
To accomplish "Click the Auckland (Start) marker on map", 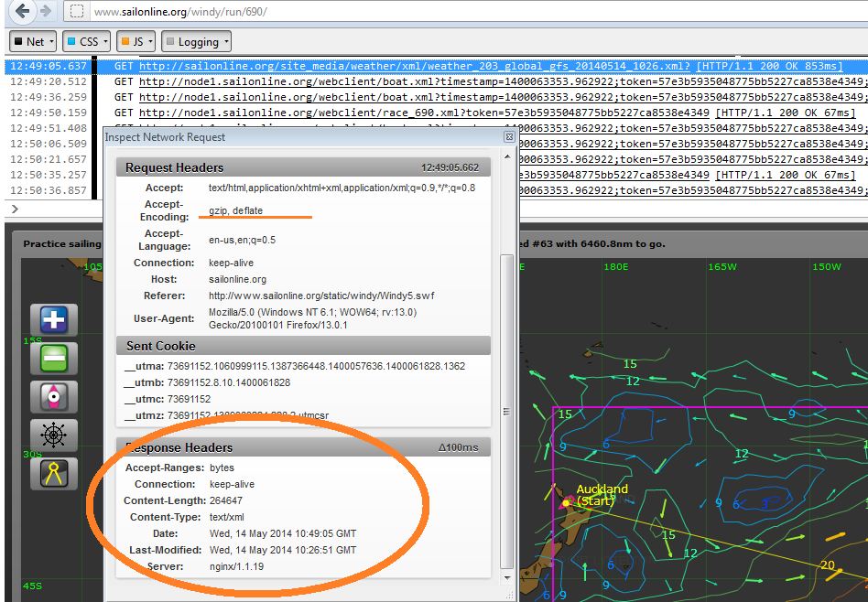I will tap(566, 502).
